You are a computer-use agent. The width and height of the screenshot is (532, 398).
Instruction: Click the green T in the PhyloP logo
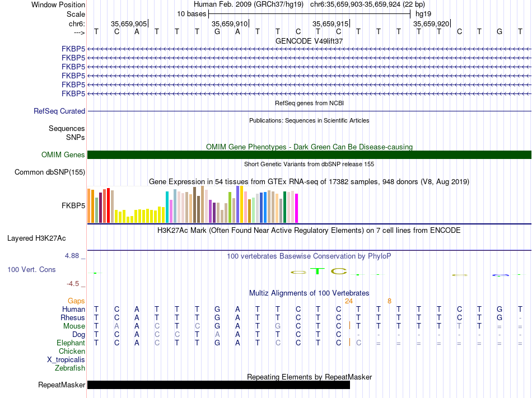coord(318,271)
